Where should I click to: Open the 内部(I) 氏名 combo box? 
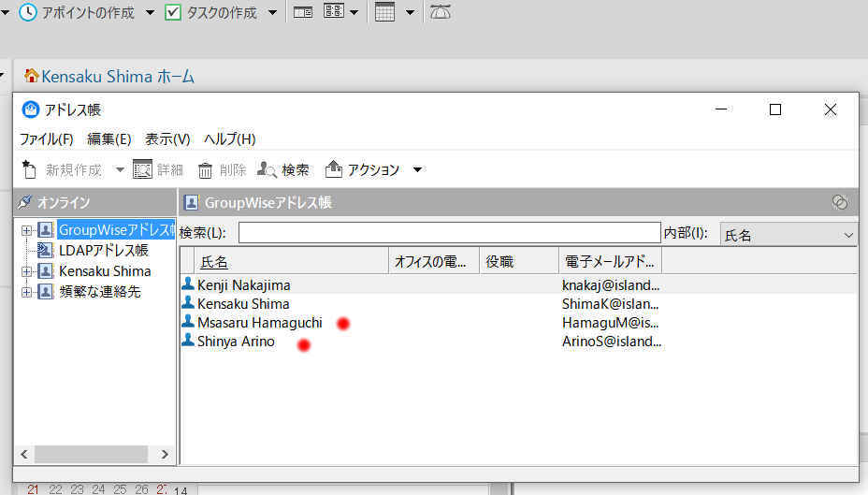[x=788, y=235]
